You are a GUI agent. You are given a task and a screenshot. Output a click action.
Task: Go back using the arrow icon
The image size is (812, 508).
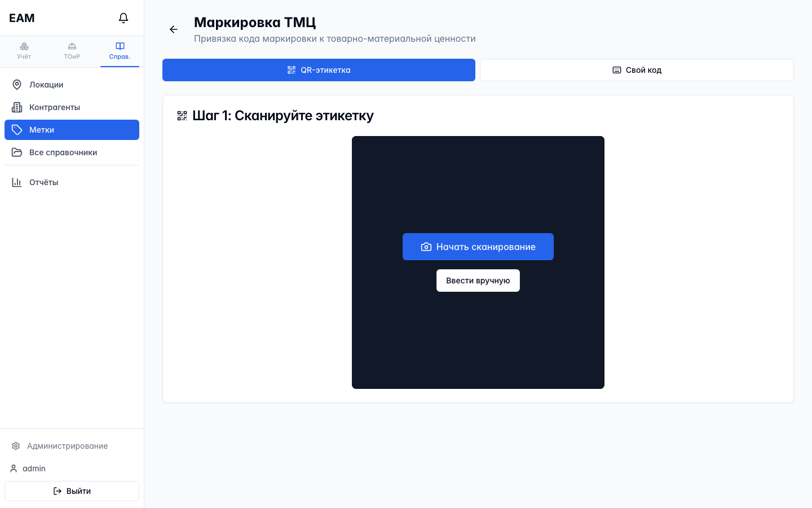click(x=174, y=29)
